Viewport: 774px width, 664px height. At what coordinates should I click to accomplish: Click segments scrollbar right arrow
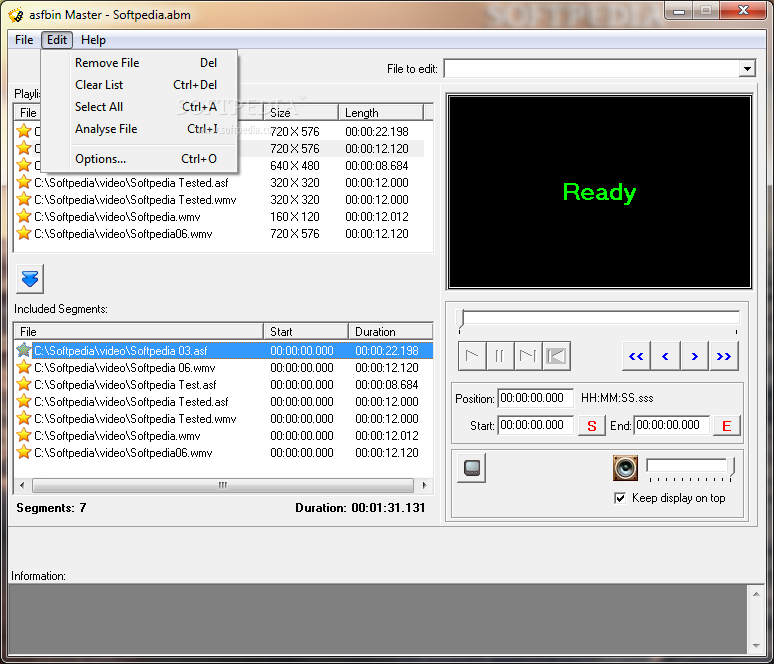[425, 485]
